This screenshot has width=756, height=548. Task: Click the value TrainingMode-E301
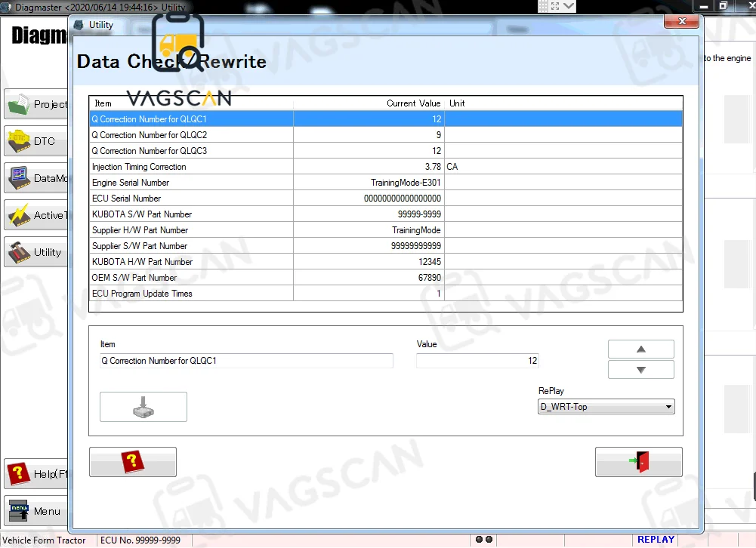click(406, 183)
